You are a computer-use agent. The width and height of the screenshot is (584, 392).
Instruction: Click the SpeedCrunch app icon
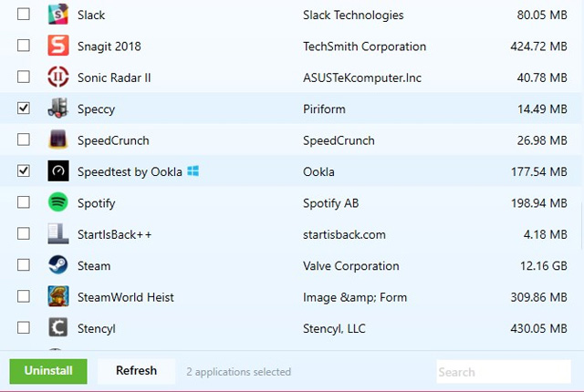[58, 140]
